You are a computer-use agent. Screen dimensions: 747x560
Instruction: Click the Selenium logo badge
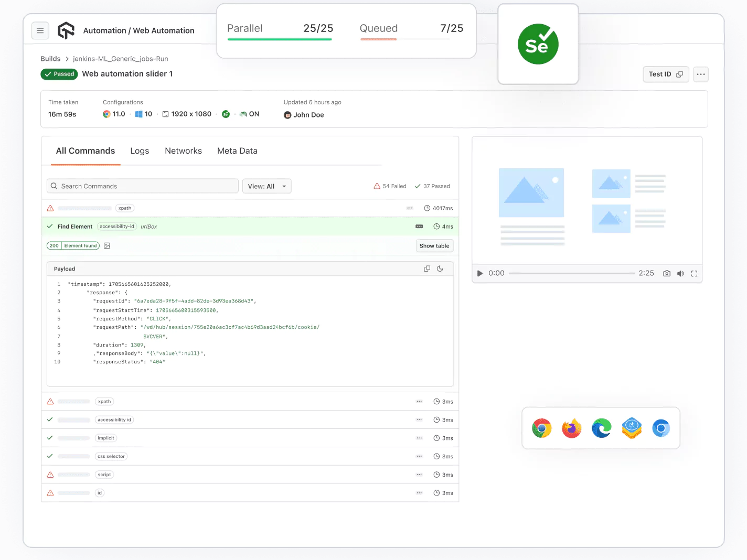click(538, 44)
